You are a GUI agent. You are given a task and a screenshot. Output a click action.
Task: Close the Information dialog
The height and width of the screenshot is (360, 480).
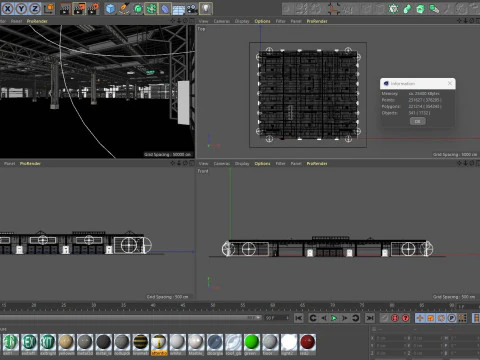tap(450, 83)
